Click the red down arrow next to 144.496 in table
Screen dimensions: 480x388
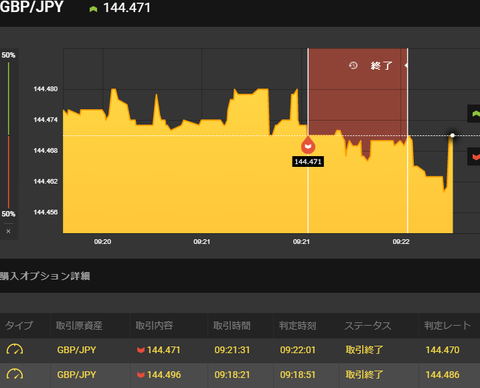point(141,375)
